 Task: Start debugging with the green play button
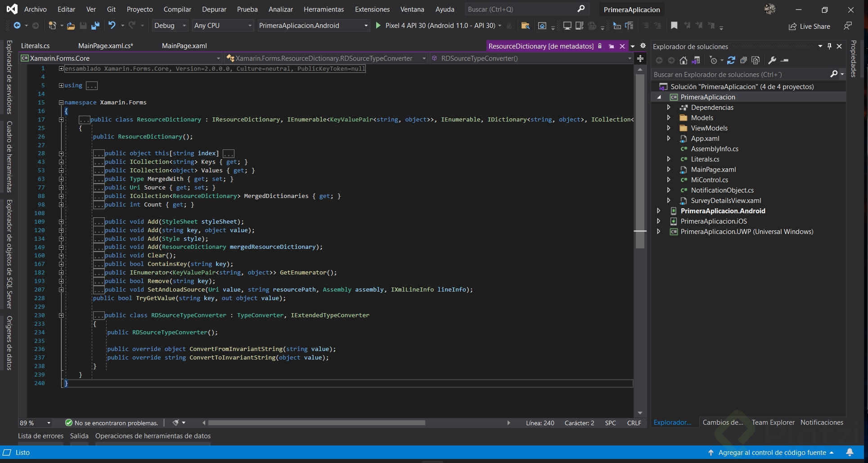coord(378,26)
